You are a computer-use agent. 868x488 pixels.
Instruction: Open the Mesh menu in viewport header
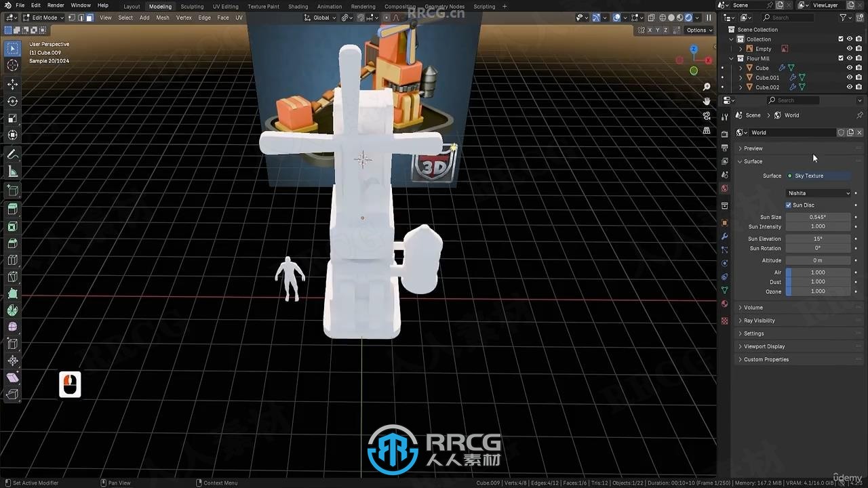click(x=163, y=18)
